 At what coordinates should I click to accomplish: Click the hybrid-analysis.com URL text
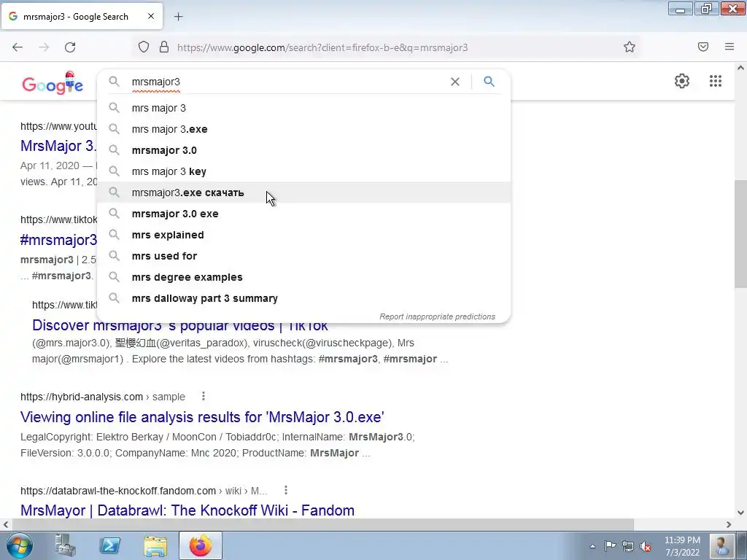[82, 397]
